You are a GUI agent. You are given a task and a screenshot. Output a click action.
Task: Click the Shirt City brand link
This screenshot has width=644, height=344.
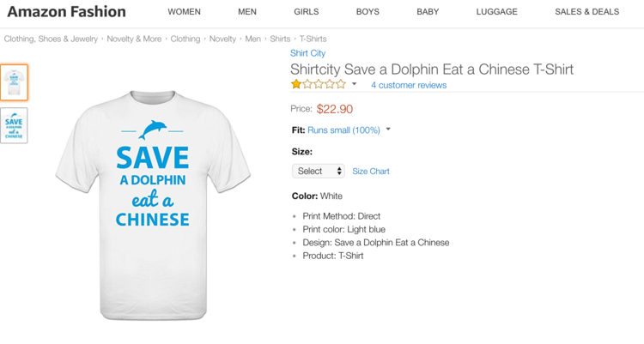pyautogui.click(x=307, y=53)
